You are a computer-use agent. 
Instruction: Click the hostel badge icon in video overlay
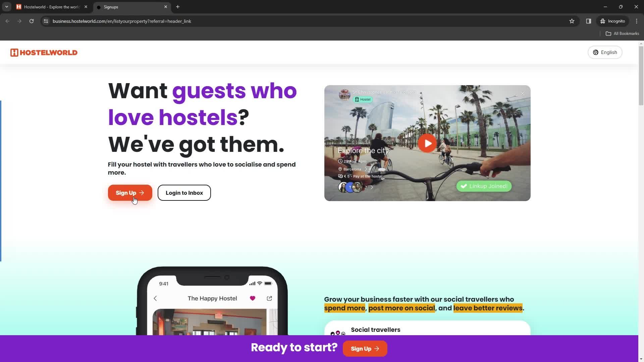[x=363, y=100]
